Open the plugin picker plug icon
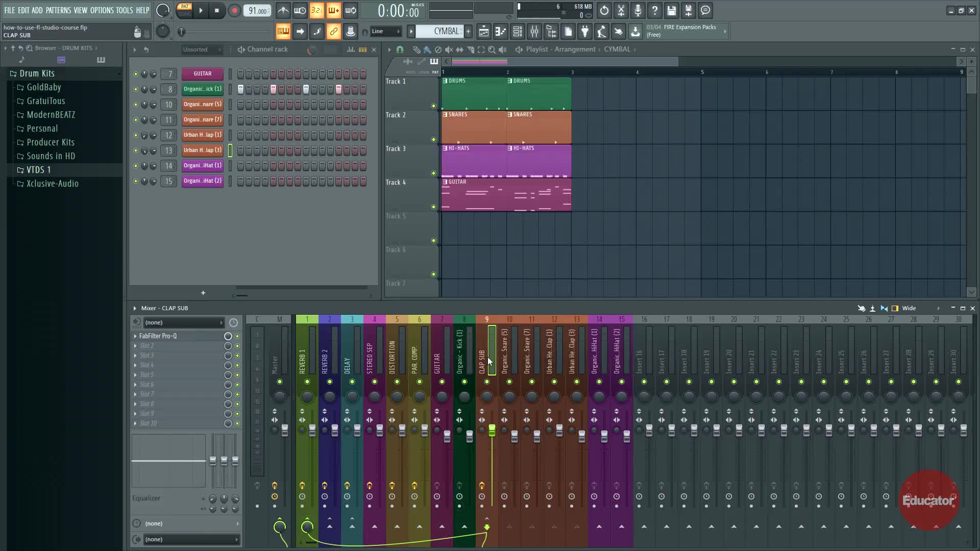Screen dimensions: 980x551 tap(585, 32)
